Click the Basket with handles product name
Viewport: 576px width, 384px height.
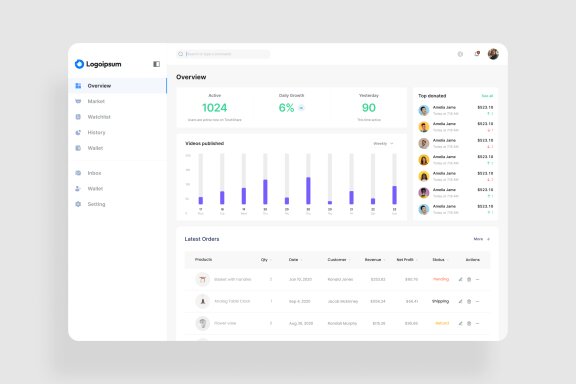click(x=233, y=279)
